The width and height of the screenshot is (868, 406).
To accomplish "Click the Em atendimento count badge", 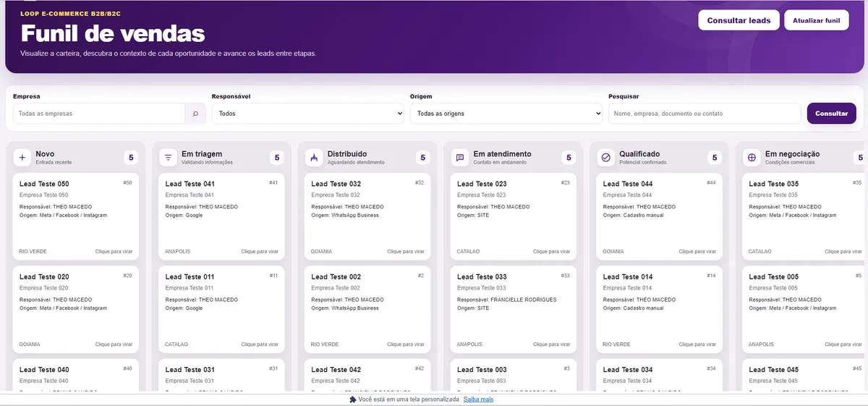I will 569,157.
